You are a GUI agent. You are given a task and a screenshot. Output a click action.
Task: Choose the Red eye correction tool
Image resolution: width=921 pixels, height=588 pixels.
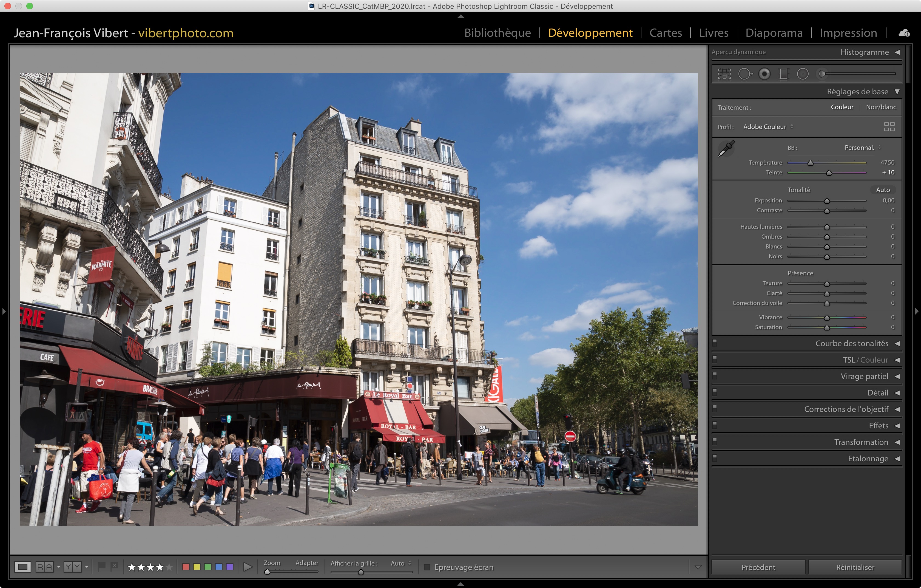764,74
